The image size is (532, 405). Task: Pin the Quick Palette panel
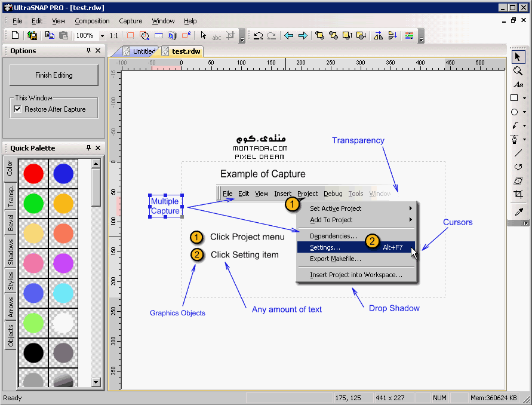coord(88,148)
